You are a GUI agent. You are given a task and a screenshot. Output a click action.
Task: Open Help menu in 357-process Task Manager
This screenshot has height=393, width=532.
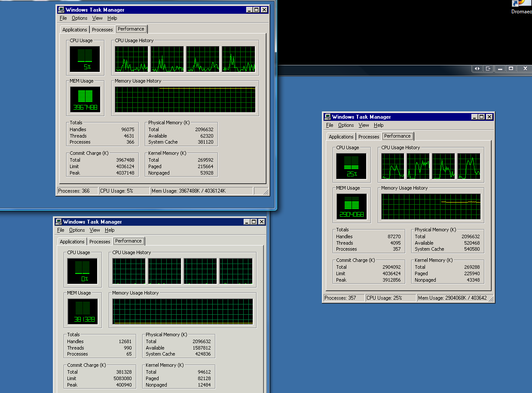379,125
